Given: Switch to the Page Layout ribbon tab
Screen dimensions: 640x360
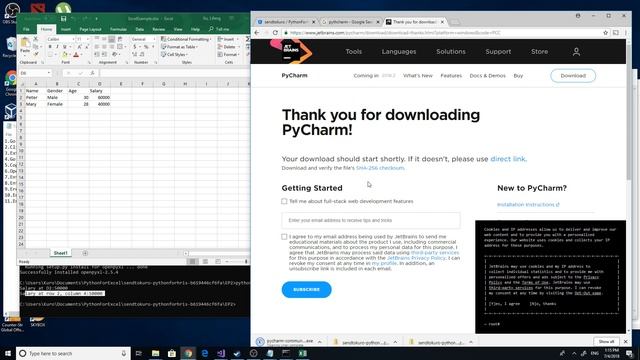Looking at the screenshot, I should [x=90, y=29].
